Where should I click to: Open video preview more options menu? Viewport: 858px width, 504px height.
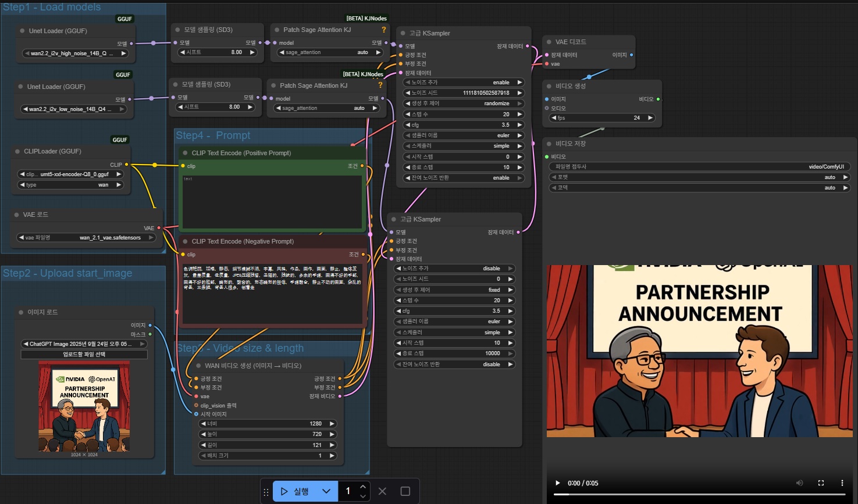pos(842,483)
